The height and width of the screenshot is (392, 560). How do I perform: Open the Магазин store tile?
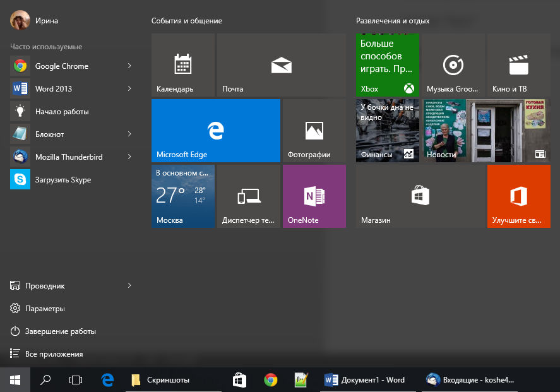(x=420, y=196)
